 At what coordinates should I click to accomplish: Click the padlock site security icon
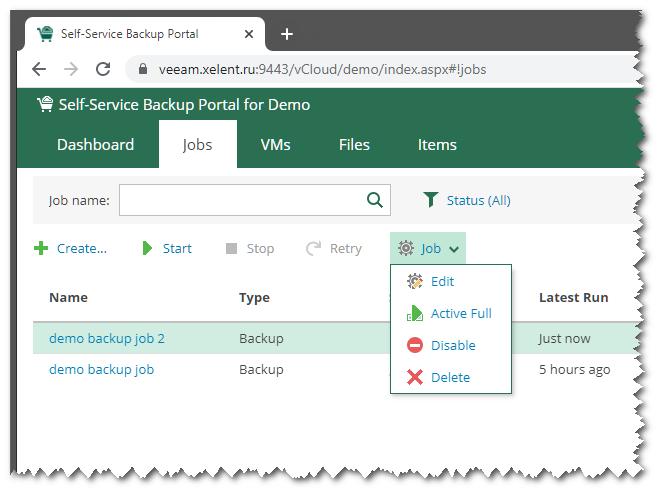[x=143, y=69]
